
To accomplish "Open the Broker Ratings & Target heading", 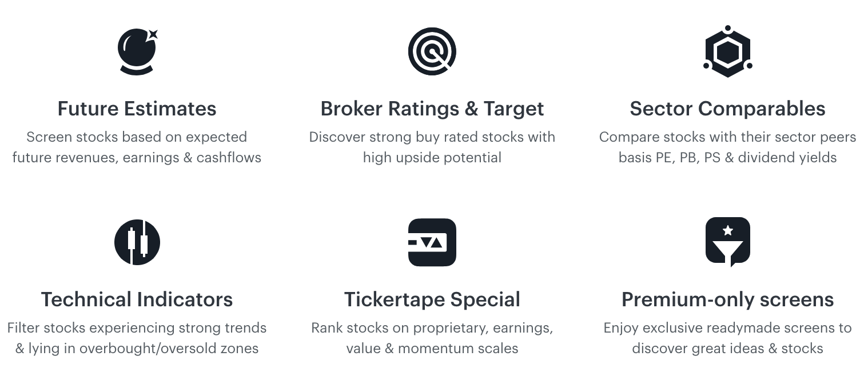I will pyautogui.click(x=432, y=109).
